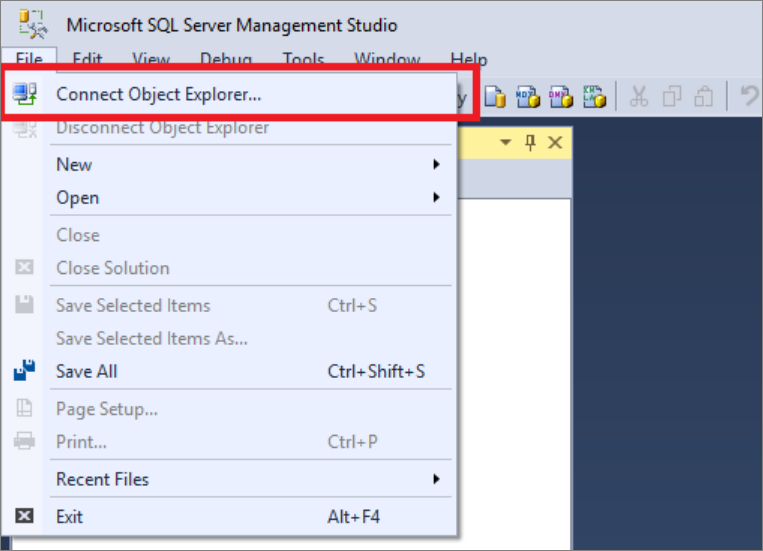
Task: Click the MDX query toolbar icon
Action: pyautogui.click(x=527, y=96)
